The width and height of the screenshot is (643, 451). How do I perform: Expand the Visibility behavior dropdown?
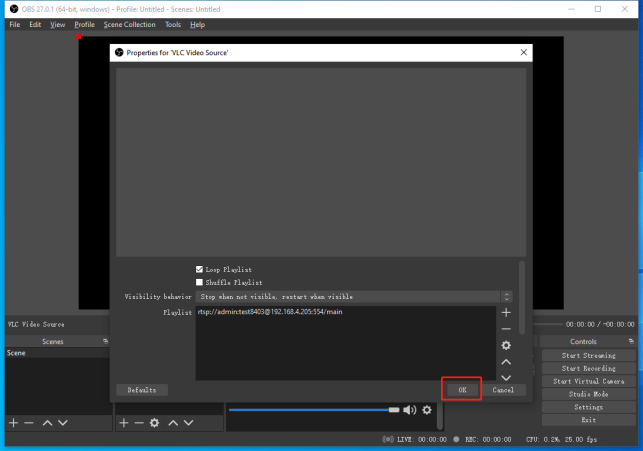tap(354, 297)
